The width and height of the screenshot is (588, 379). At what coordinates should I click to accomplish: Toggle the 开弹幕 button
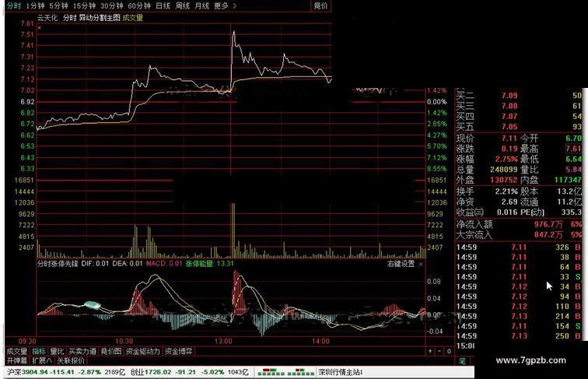point(17,360)
